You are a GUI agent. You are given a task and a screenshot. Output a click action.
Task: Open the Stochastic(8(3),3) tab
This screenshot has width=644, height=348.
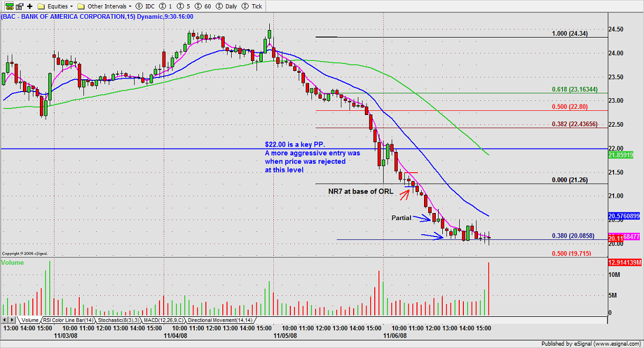[119, 320]
